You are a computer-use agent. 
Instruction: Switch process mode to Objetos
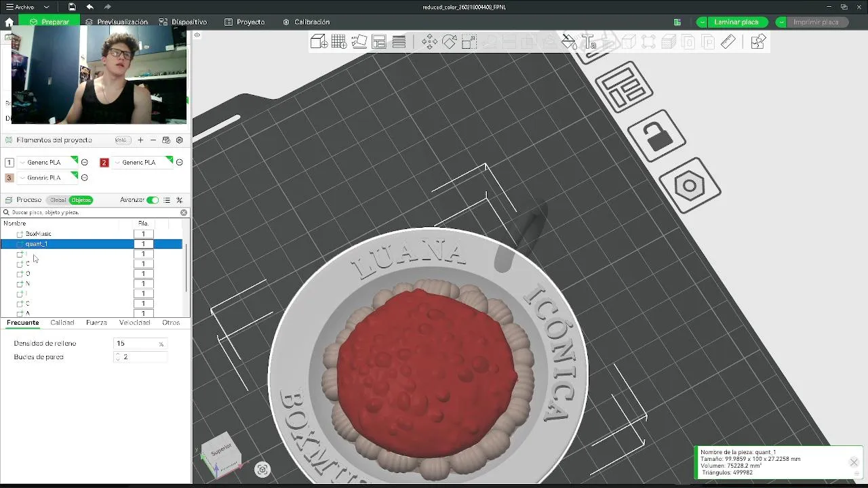81,200
